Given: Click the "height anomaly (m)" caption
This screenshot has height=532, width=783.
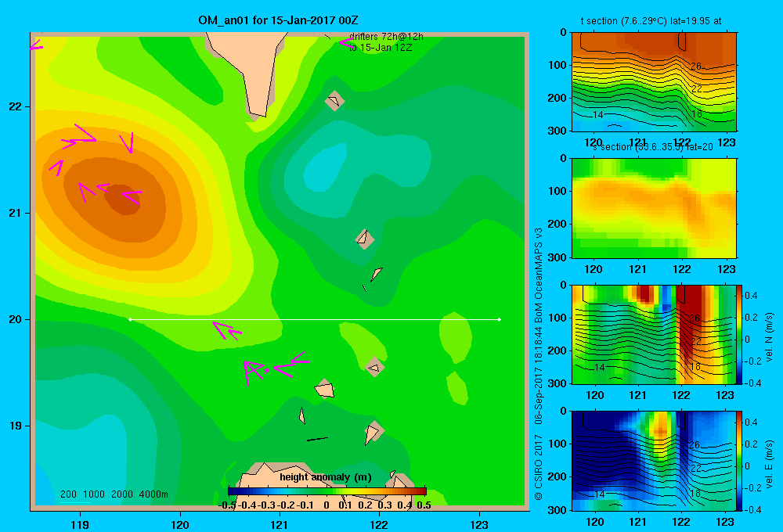Looking at the screenshot, I should 326,477.
